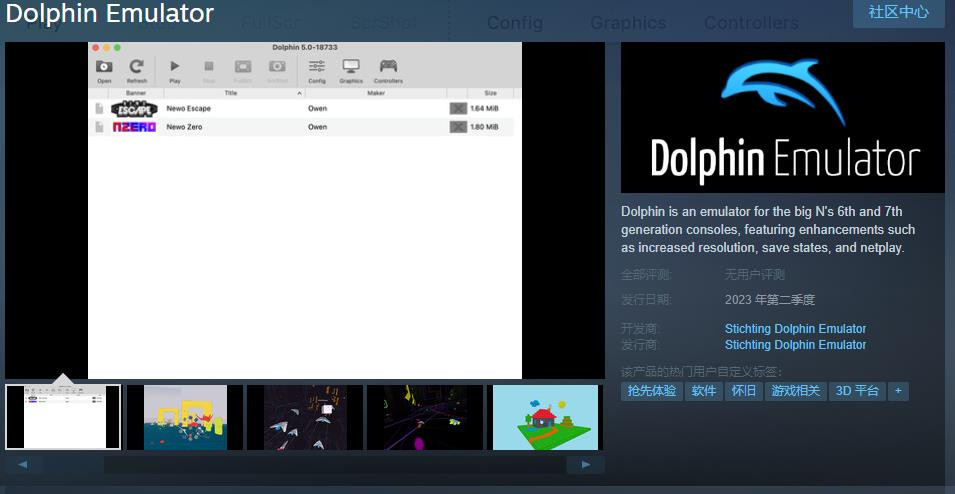
Task: Hit the Play icon in Dolphin toolbar
Action: pyautogui.click(x=175, y=68)
